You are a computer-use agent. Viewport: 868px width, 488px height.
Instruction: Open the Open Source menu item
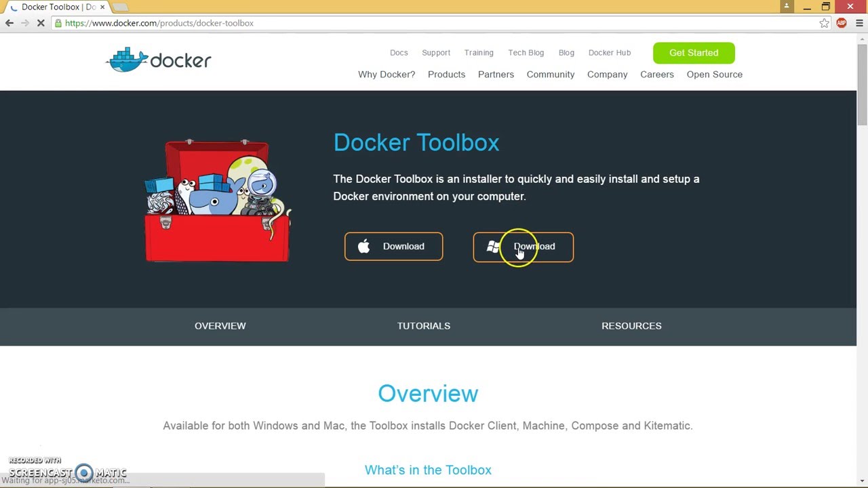click(714, 75)
